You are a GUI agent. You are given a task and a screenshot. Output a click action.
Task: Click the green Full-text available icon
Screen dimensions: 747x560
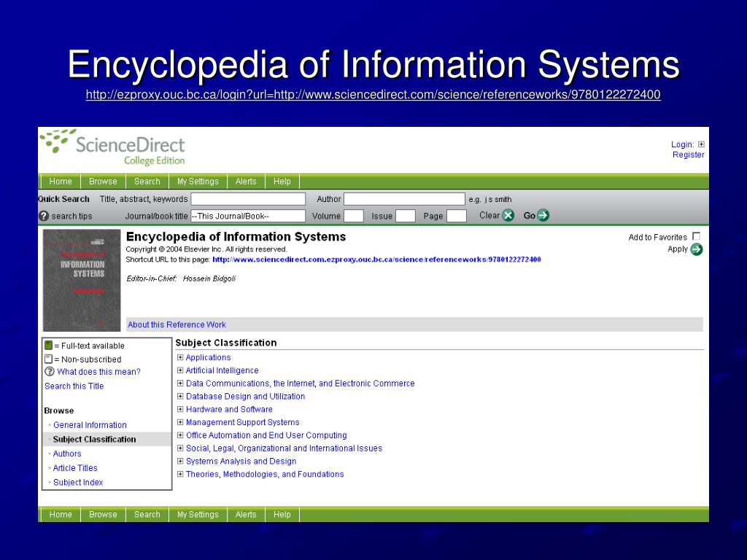pos(48,345)
